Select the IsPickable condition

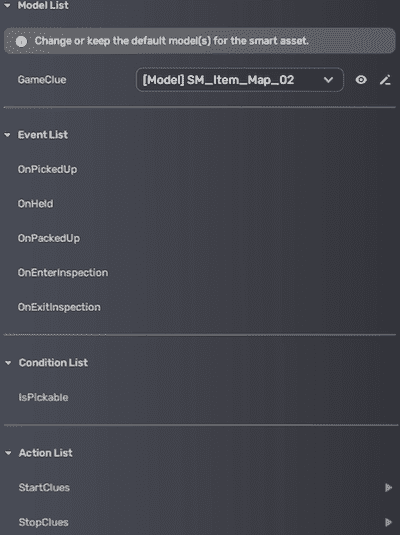click(x=43, y=397)
